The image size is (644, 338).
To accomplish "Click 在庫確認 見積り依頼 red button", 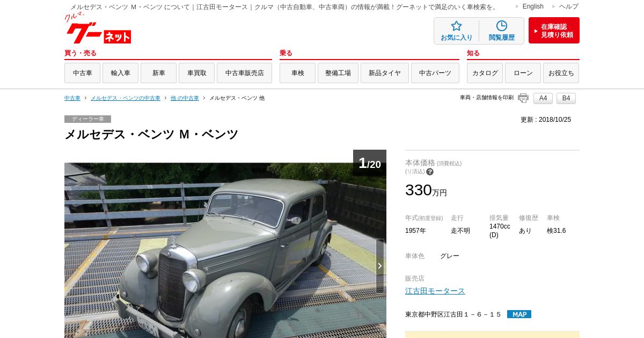I will tap(554, 31).
